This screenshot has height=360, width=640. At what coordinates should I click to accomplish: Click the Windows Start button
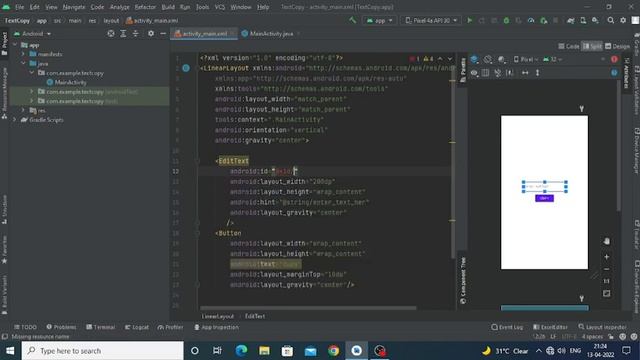point(10,351)
